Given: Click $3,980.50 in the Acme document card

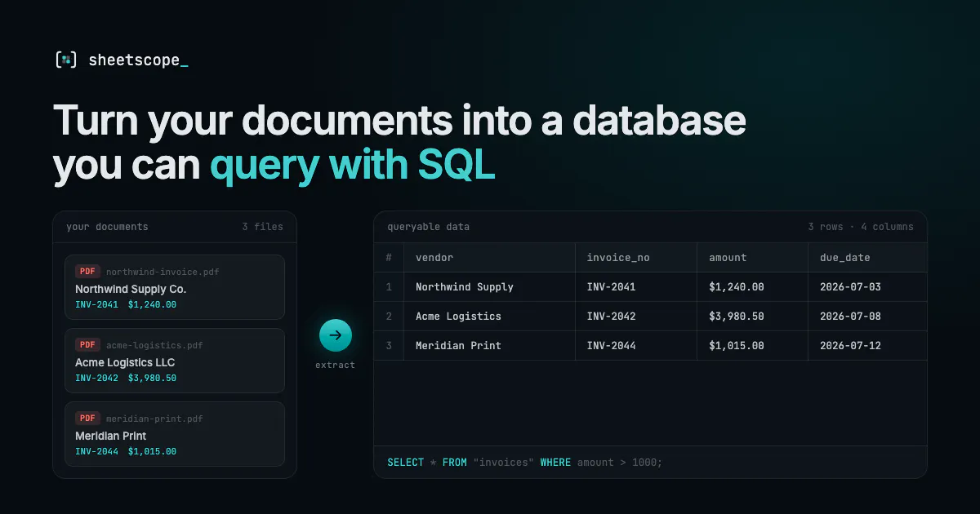Looking at the screenshot, I should (152, 379).
